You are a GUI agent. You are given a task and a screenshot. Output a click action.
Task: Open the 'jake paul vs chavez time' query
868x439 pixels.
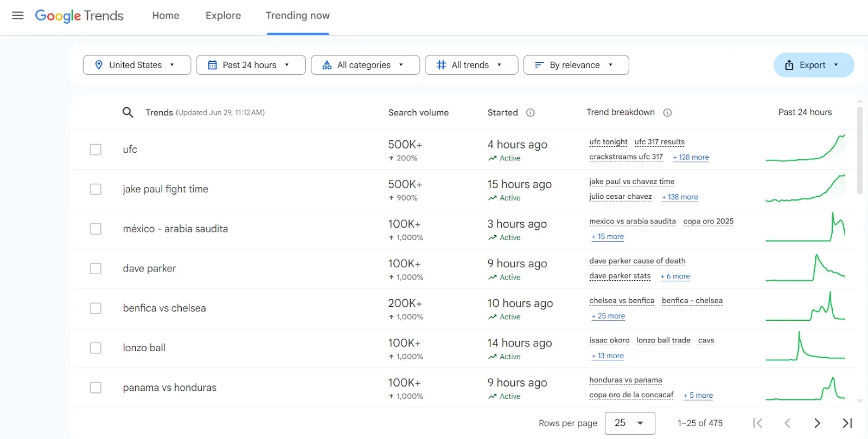(632, 182)
